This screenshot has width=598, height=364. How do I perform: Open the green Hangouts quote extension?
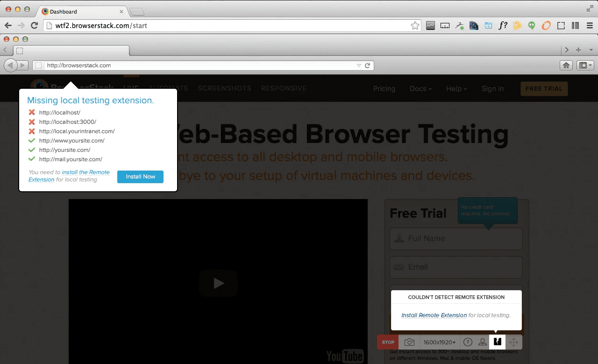click(x=532, y=26)
